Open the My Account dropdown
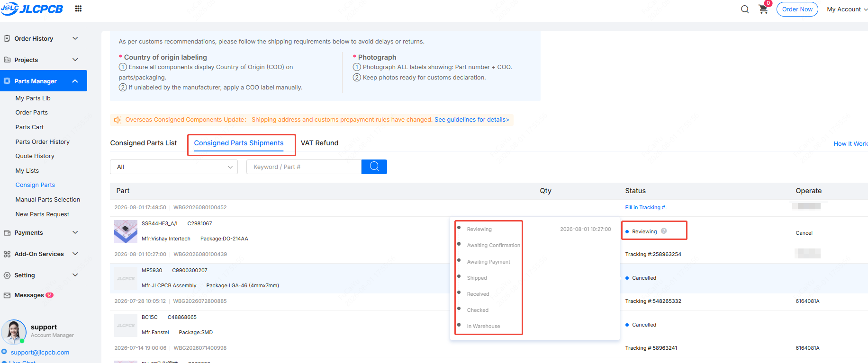 point(847,9)
